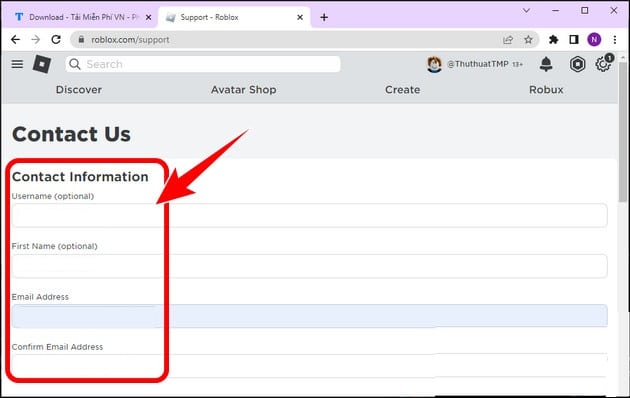Click the Username (optional) input field
630x398 pixels.
pos(309,215)
